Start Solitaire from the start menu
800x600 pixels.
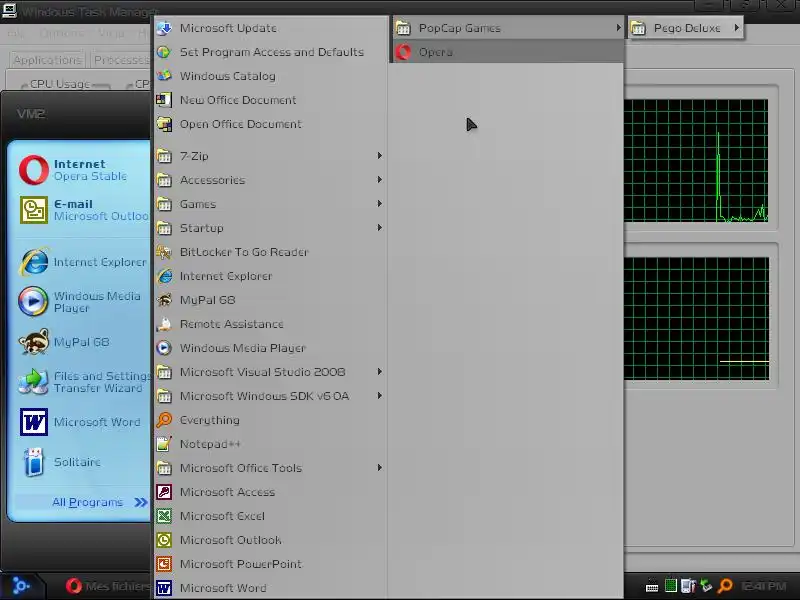(82, 462)
